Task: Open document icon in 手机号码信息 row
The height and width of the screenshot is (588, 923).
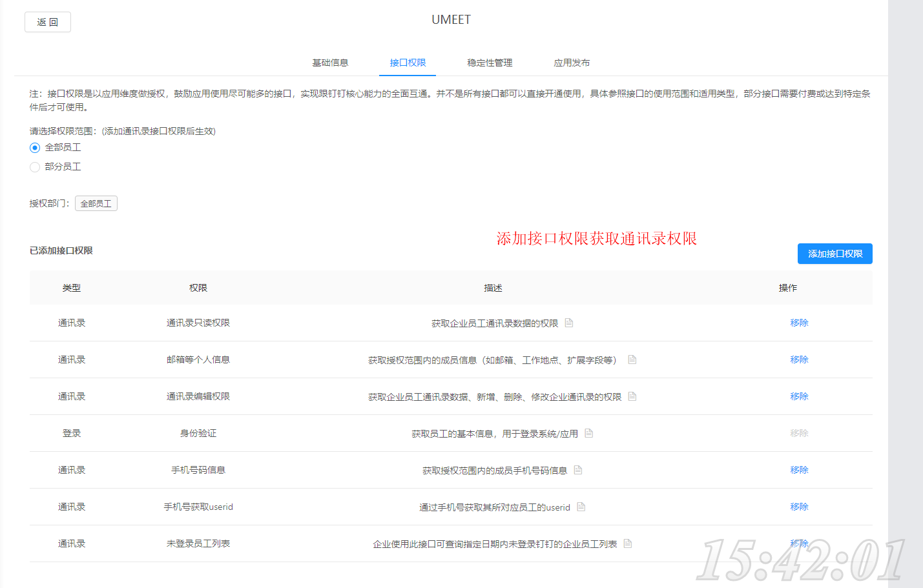Action: pyautogui.click(x=578, y=470)
